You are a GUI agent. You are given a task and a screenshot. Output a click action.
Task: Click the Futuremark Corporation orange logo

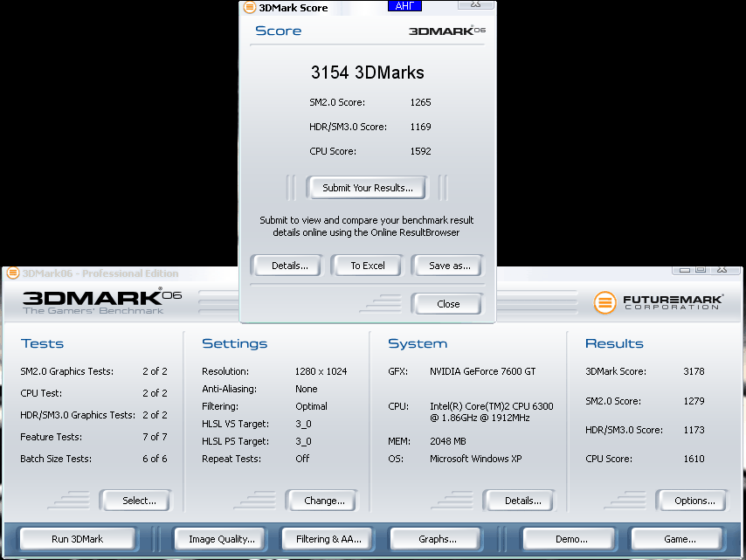(604, 302)
